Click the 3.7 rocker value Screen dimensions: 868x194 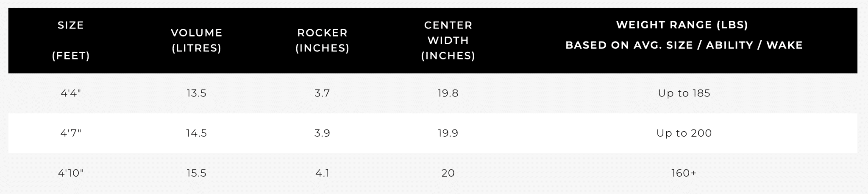[x=322, y=93]
